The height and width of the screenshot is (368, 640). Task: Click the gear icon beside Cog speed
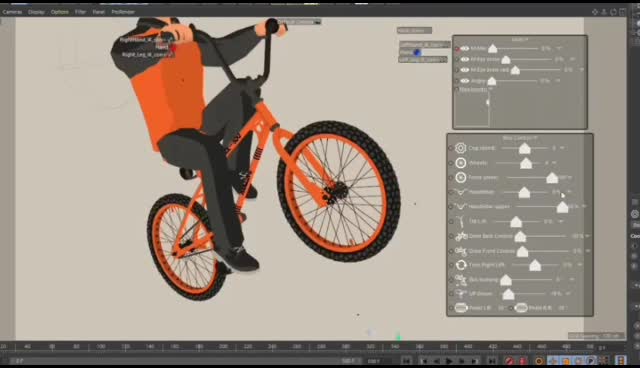pyautogui.click(x=460, y=148)
